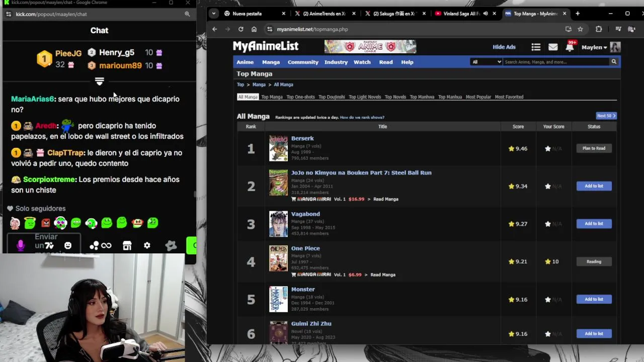Mute the Vinland Saga tab speaker icon
The width and height of the screenshot is (644, 362).
(x=485, y=14)
